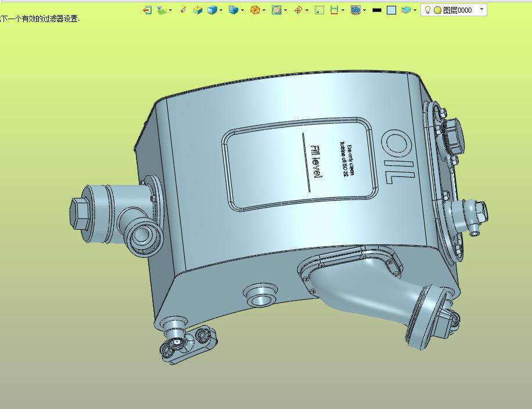Screen dimensions: 532x409
Task: Open the 图层0000 layer selector dropdown
Action: coord(481,9)
